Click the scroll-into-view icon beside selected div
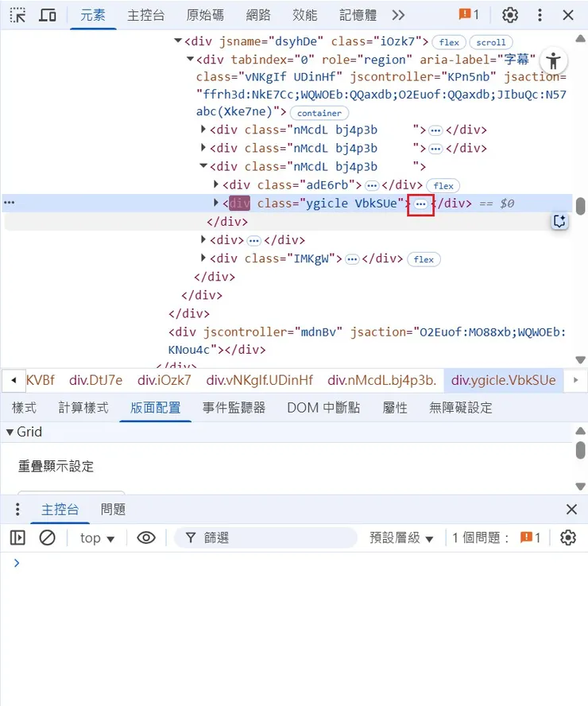The width and height of the screenshot is (588, 706). point(559,221)
